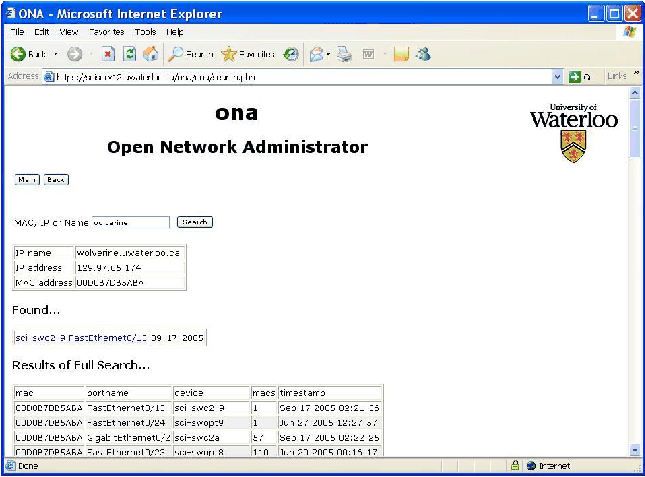
Task: Click the browser Back arrow icon
Action: click(18, 54)
